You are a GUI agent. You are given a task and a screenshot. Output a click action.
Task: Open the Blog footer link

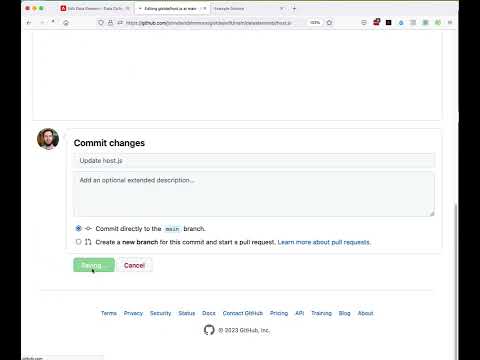pos(344,313)
